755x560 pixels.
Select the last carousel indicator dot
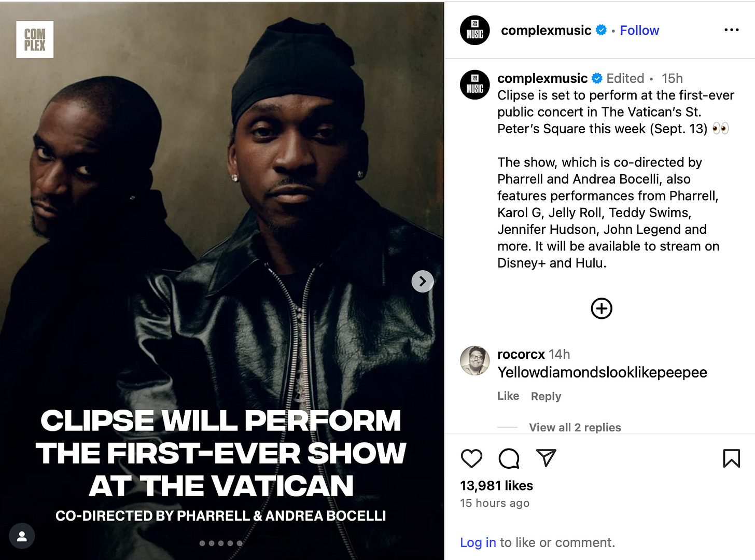pos(240,543)
